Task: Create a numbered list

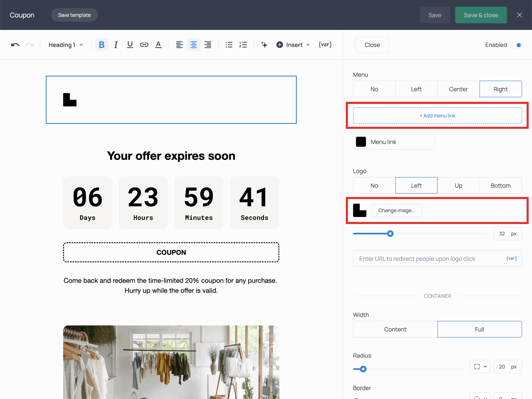Action: [243, 45]
